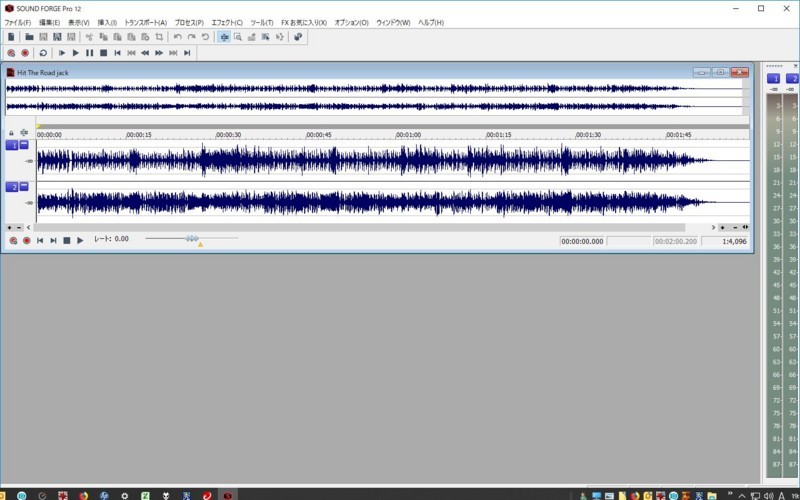This screenshot has width=800, height=500.
Task: Click Stop in the data window's bottom bar
Action: [x=66, y=241]
